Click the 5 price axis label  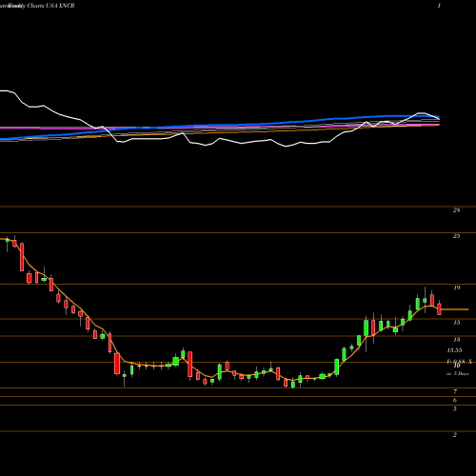(x=455, y=409)
